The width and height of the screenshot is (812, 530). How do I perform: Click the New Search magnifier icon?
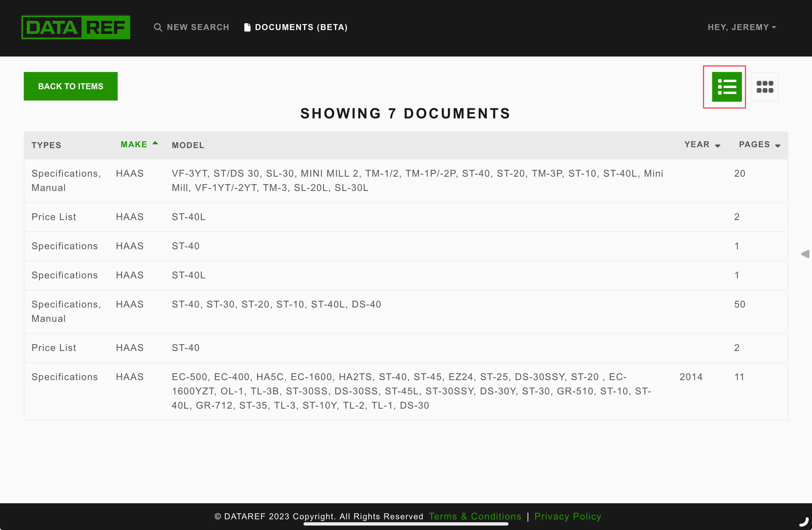[x=158, y=27]
